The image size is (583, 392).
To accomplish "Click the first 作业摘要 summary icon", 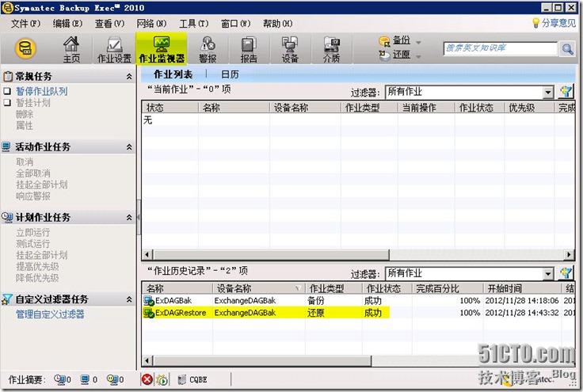I will click(59, 379).
